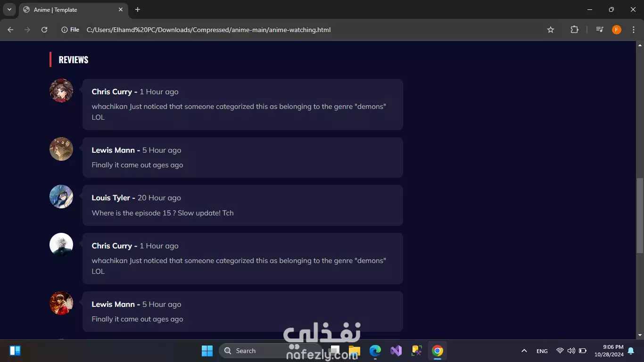View site information via File icon
The width and height of the screenshot is (644, 362).
click(70, 30)
